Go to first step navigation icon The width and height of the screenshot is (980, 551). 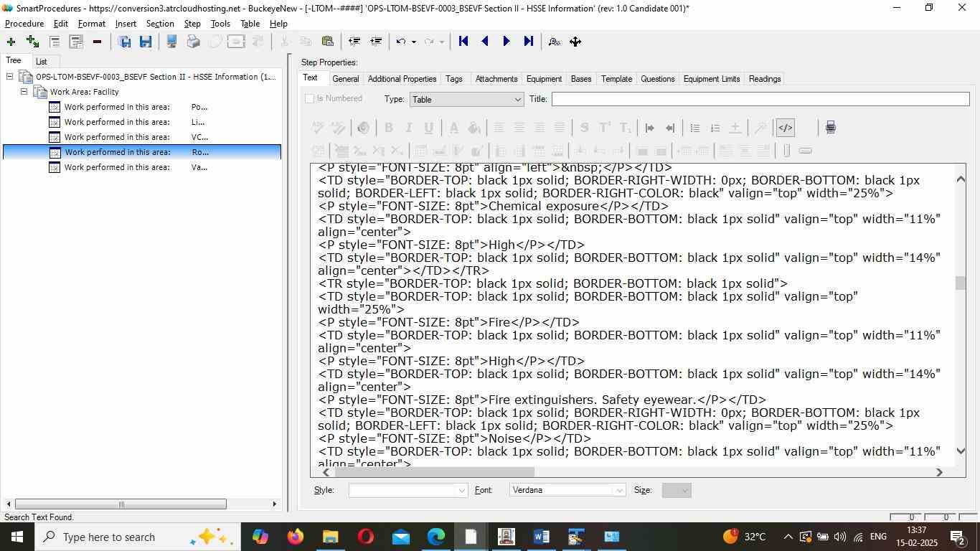(x=463, y=42)
